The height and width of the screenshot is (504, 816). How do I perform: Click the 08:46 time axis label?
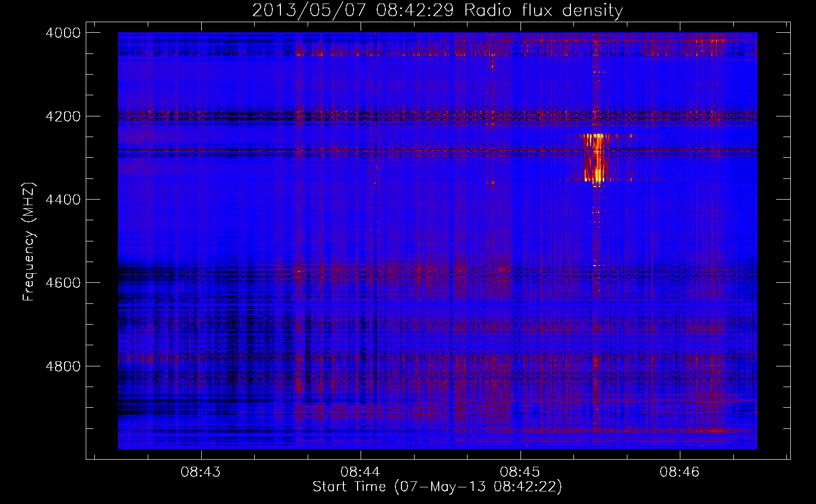point(679,472)
